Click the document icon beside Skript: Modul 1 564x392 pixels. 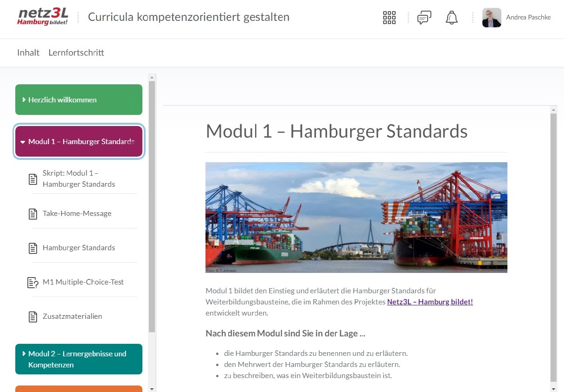click(33, 179)
